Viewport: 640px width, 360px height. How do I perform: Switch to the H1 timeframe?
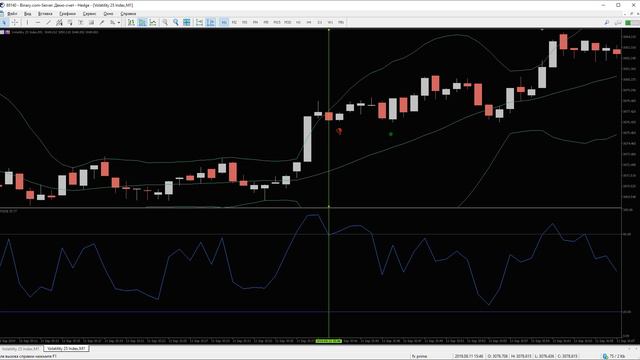tap(298, 22)
